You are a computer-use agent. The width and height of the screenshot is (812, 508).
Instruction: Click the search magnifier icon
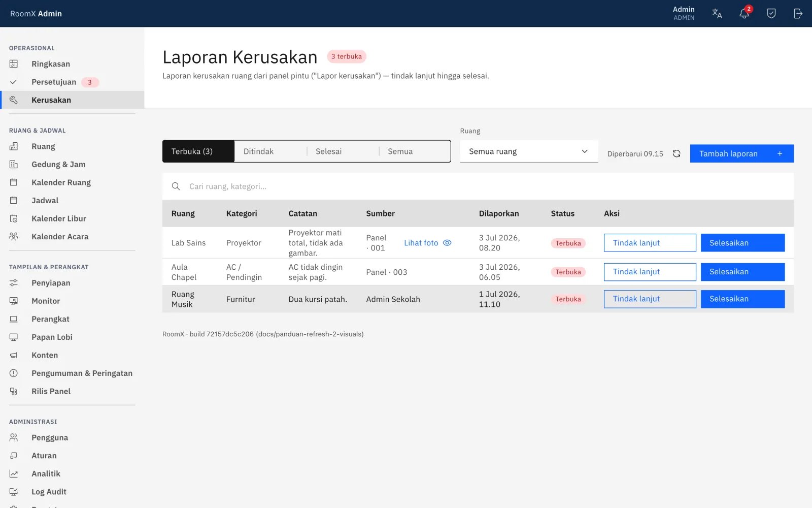(176, 186)
